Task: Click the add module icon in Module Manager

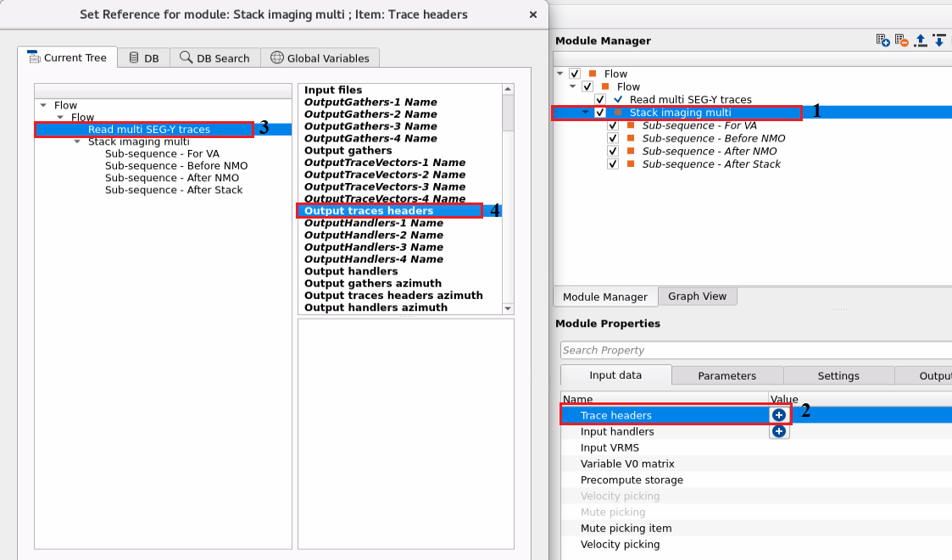Action: [882, 41]
